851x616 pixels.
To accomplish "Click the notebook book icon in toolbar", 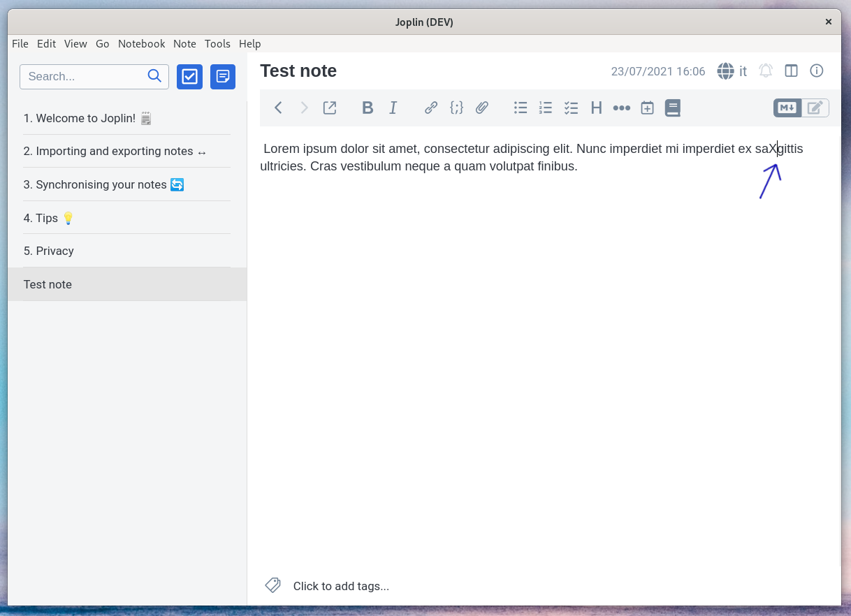I will pos(672,108).
